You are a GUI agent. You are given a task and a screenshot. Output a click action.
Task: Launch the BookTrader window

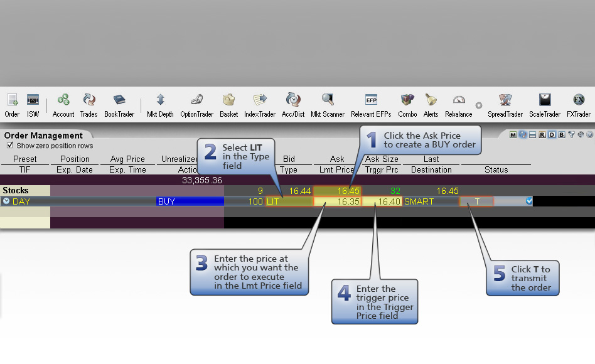pos(119,105)
